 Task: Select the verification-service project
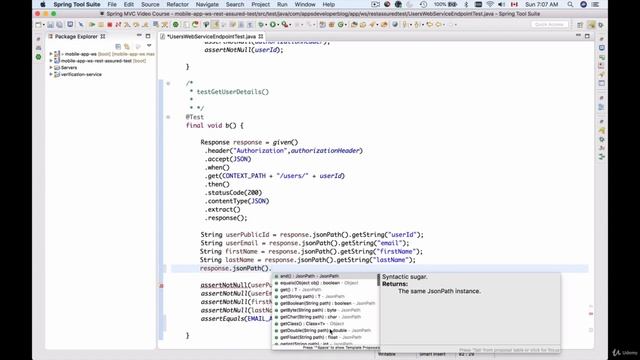click(81, 75)
